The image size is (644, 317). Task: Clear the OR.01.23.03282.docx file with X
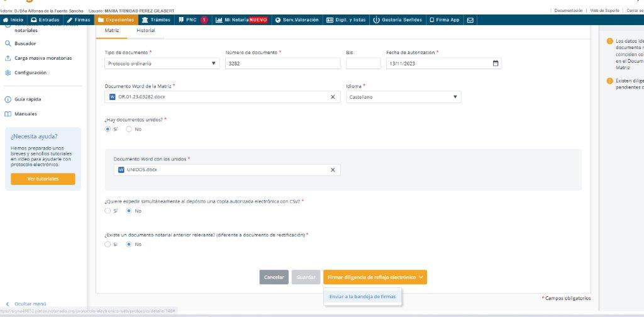click(333, 97)
